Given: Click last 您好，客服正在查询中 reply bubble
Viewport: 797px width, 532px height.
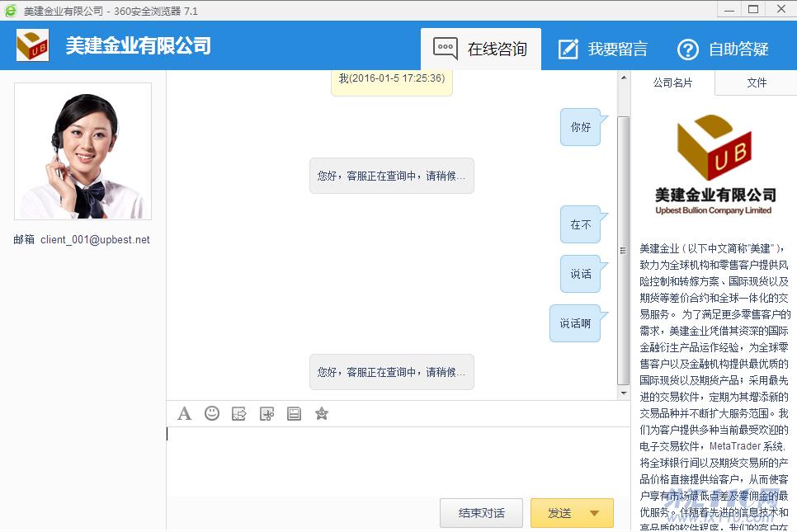Looking at the screenshot, I should [x=391, y=372].
